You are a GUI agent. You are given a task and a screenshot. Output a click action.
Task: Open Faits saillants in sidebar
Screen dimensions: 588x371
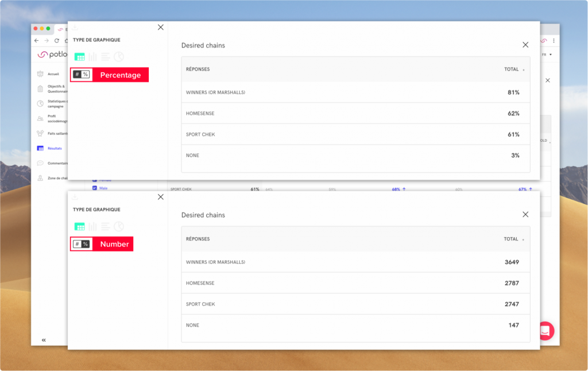point(57,134)
